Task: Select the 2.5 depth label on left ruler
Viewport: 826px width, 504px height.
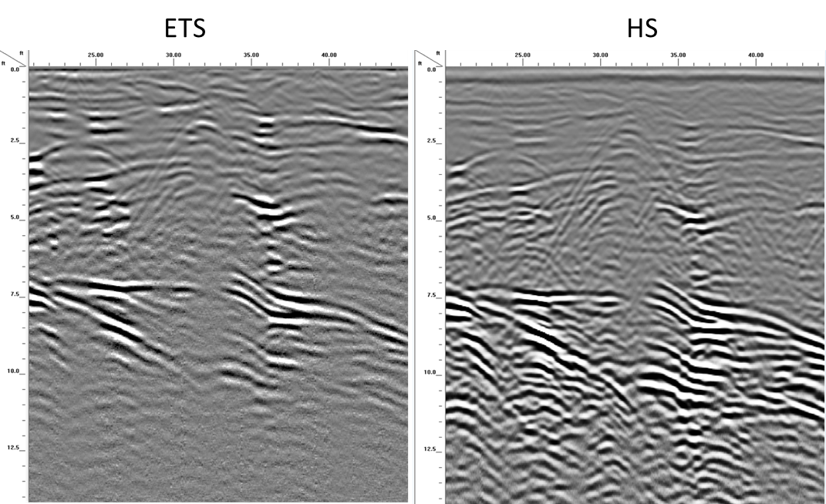Action: [x=16, y=142]
